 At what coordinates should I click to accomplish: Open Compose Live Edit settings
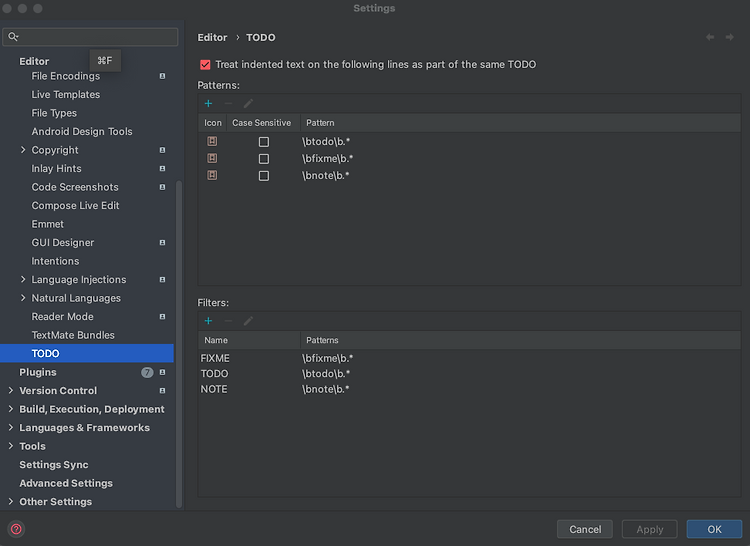pos(75,206)
